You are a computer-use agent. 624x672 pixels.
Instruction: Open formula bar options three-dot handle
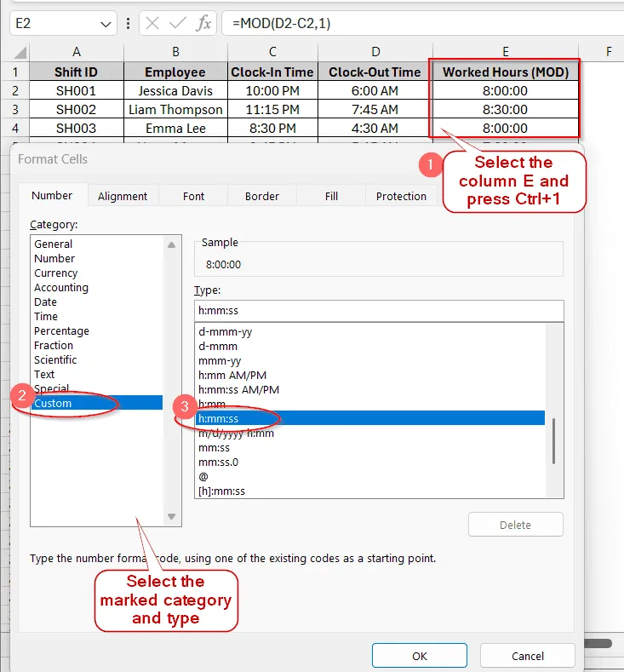pos(128,23)
